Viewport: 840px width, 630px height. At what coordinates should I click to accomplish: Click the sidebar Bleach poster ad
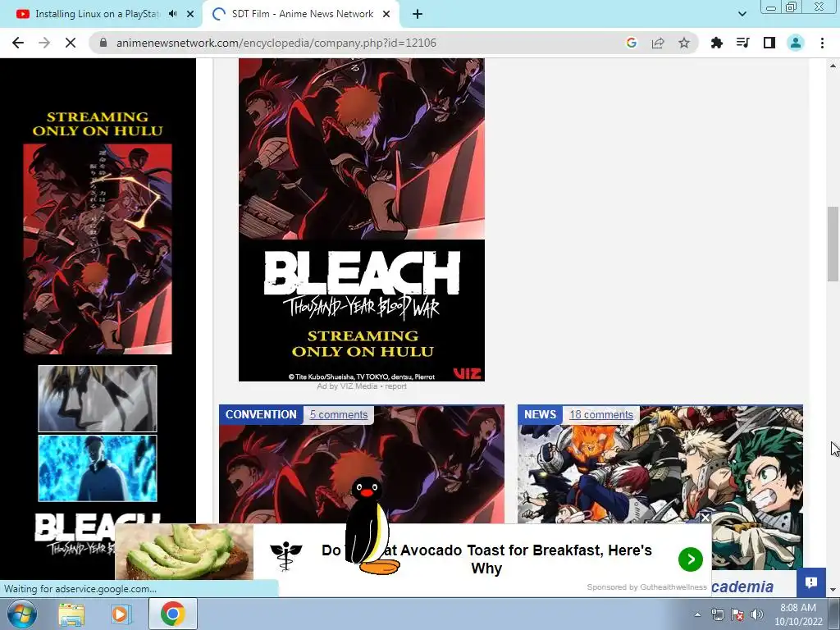click(98, 249)
